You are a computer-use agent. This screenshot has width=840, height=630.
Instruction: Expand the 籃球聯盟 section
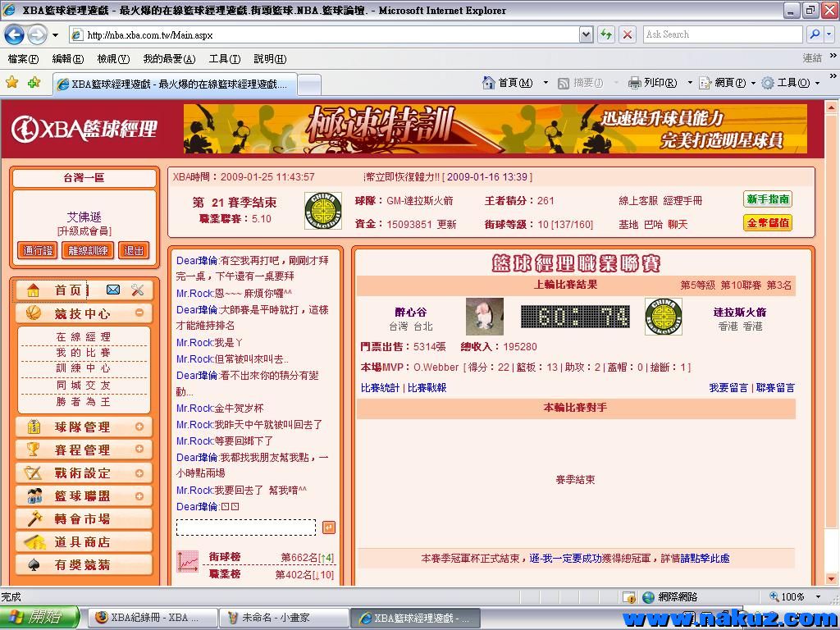click(x=139, y=496)
